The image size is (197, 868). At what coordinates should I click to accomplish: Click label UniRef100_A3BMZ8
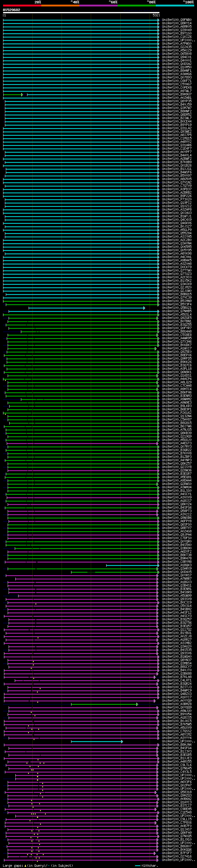(x=176, y=704)
